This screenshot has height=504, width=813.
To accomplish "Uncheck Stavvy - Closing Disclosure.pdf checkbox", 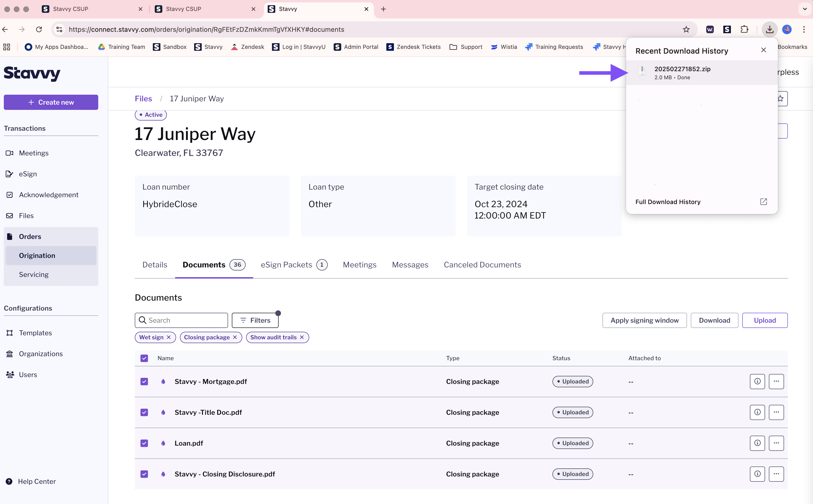I will pyautogui.click(x=144, y=474).
